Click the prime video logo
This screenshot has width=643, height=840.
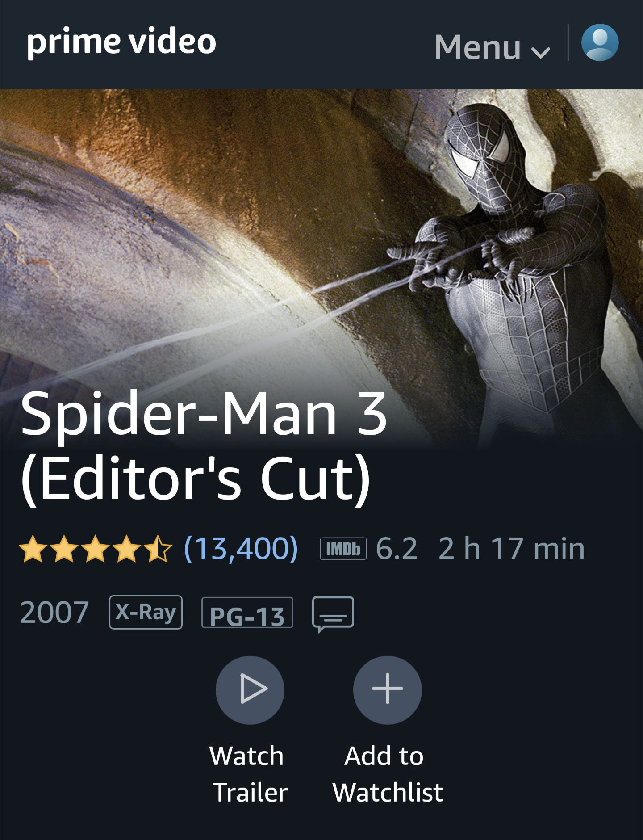click(x=121, y=43)
